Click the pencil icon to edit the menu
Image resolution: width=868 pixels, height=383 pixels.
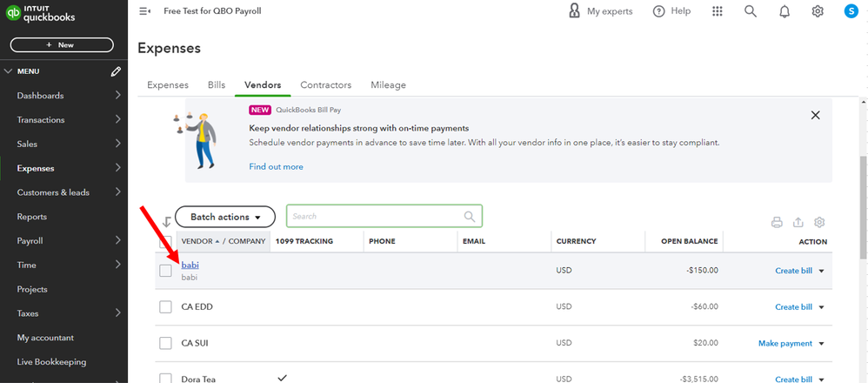[115, 71]
